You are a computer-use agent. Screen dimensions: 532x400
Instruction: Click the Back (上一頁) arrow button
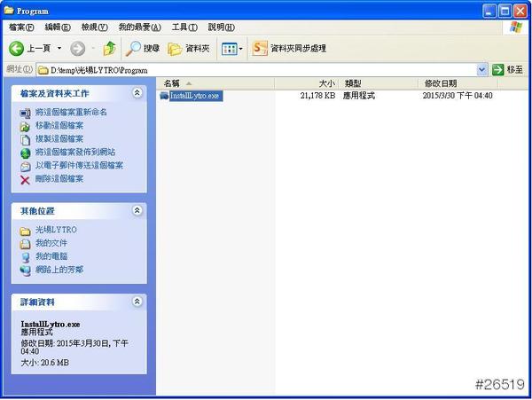click(x=29, y=49)
